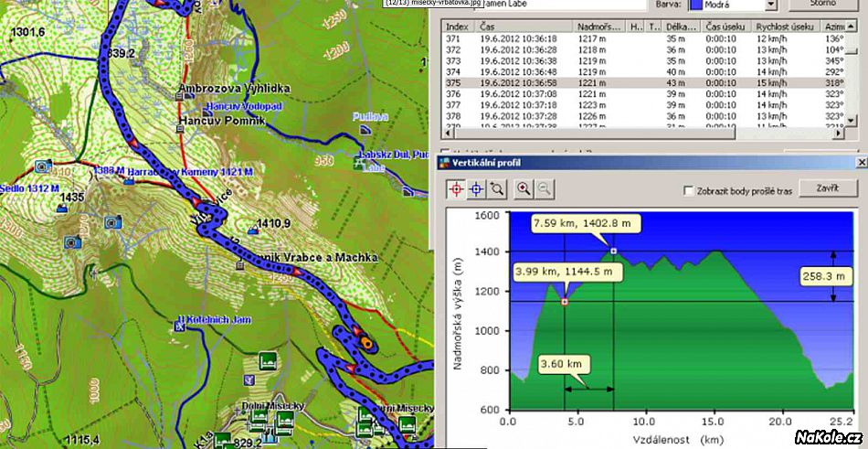Sort by the Nadmořs... column header

click(x=599, y=27)
